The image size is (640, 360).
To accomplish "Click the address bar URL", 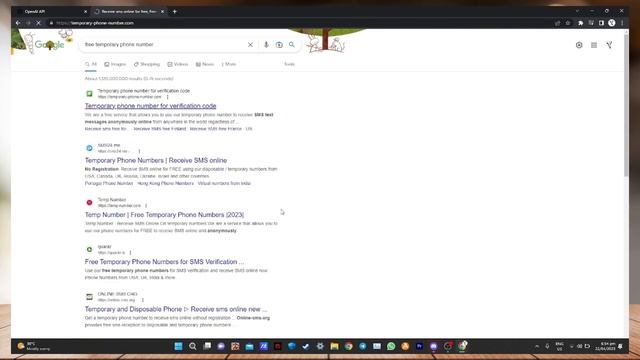I will [x=102, y=23].
